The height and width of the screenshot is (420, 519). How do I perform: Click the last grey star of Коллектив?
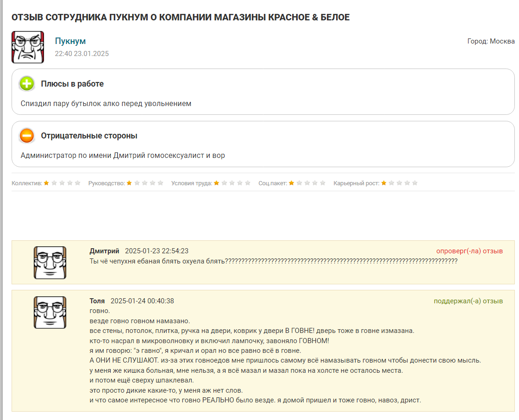point(77,183)
